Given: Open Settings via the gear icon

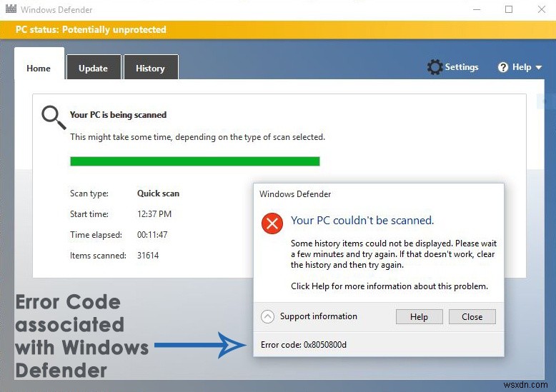Looking at the screenshot, I should pos(435,67).
